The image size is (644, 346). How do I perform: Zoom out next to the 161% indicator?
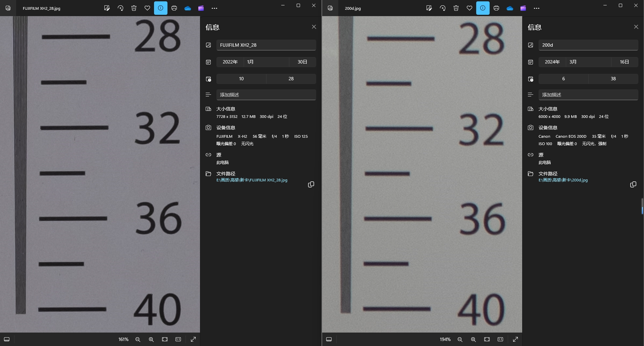(x=138, y=339)
